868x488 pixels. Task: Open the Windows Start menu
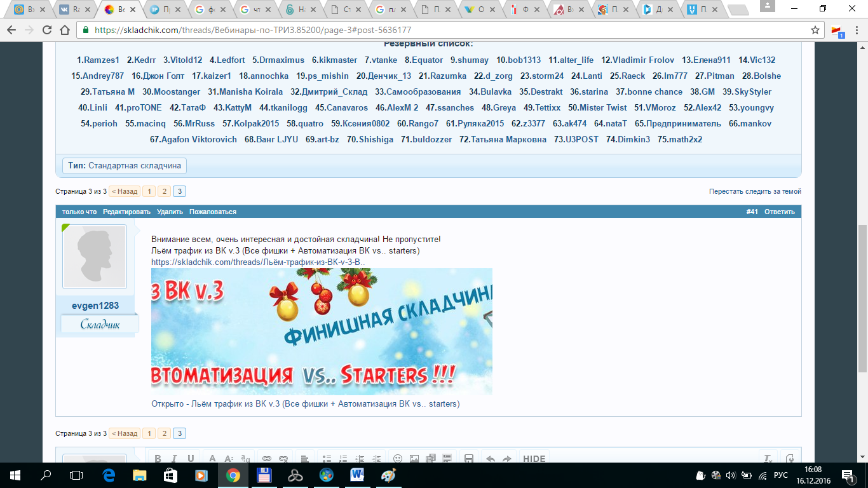click(15, 475)
